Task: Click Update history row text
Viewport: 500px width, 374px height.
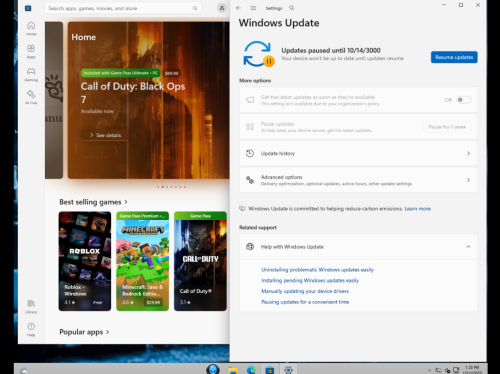Action: tap(278, 153)
